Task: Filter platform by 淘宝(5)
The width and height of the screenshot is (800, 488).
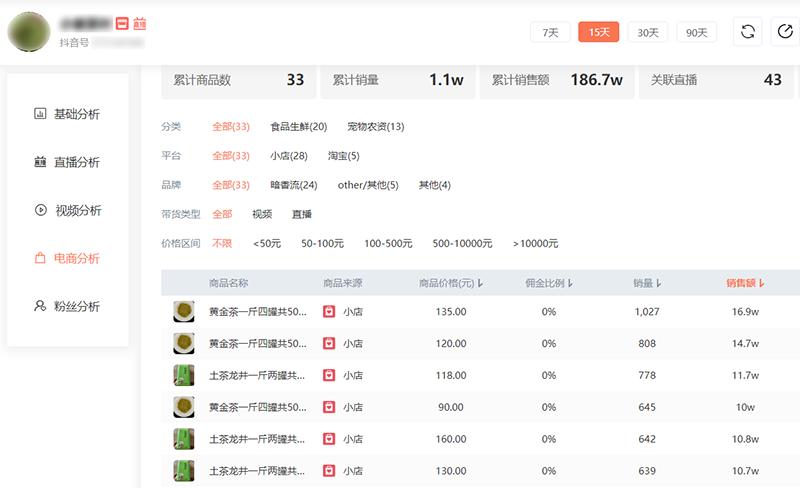Action: (x=343, y=156)
